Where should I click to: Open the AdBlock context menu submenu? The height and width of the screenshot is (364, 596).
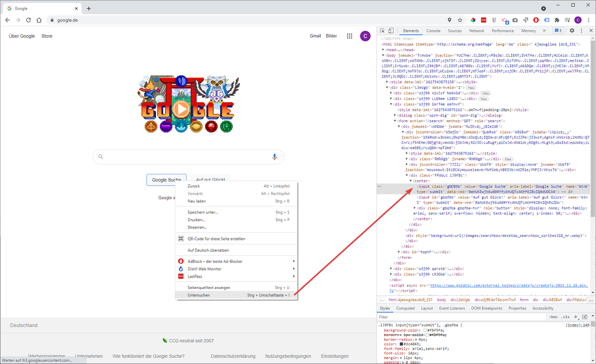[x=236, y=261]
